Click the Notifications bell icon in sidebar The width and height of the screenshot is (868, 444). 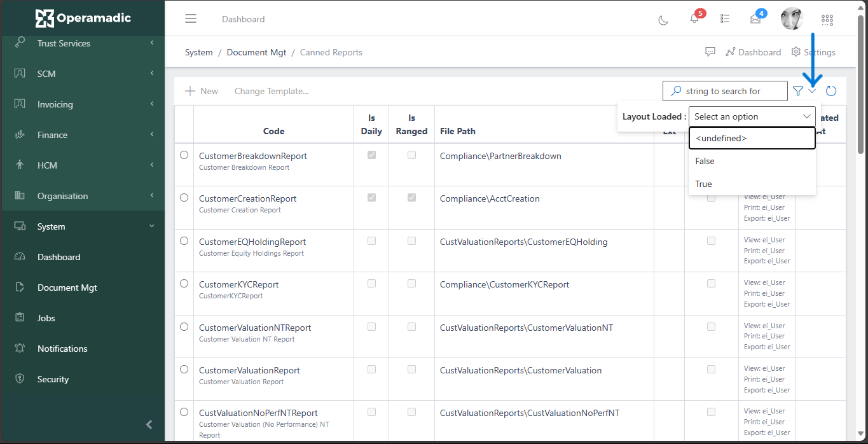20,348
